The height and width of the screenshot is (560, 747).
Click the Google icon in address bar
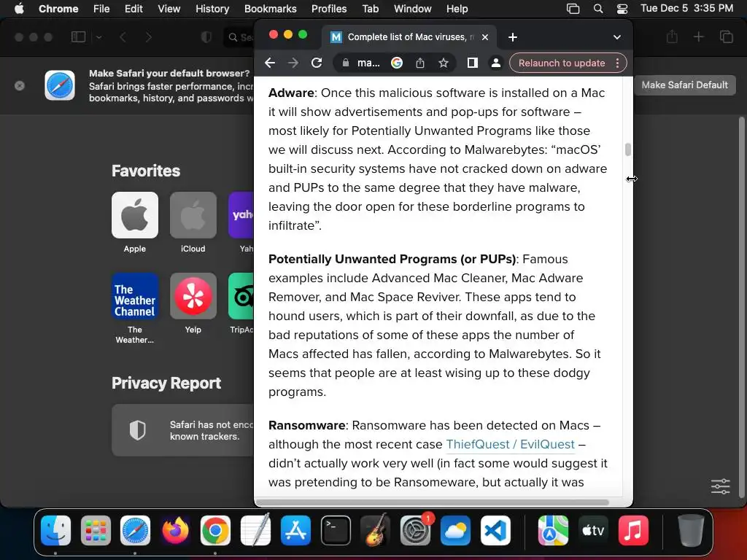(396, 63)
